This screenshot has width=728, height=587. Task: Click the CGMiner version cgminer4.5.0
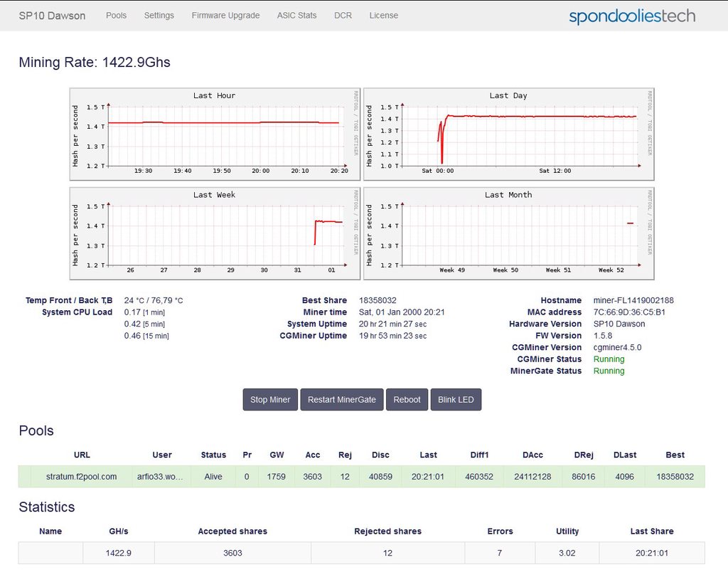(618, 347)
